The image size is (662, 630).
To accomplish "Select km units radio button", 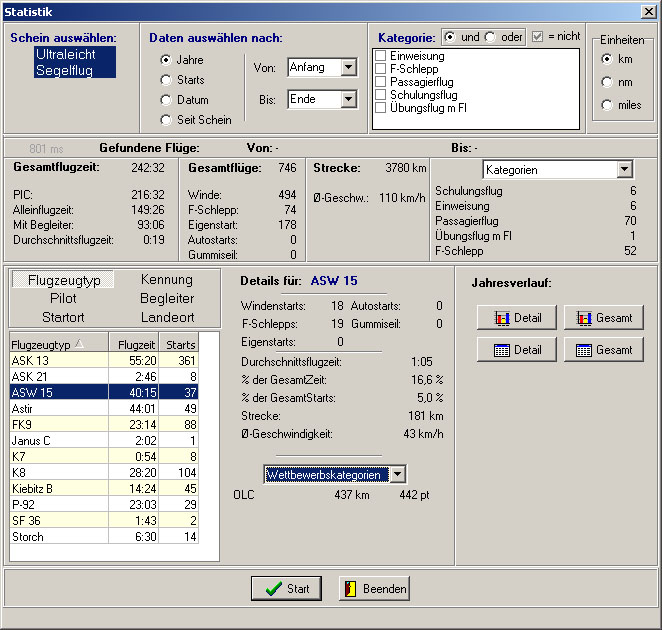I will pyautogui.click(x=607, y=59).
